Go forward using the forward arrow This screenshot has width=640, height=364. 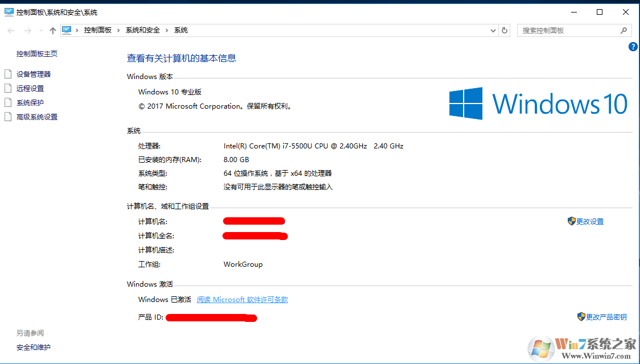click(27, 31)
